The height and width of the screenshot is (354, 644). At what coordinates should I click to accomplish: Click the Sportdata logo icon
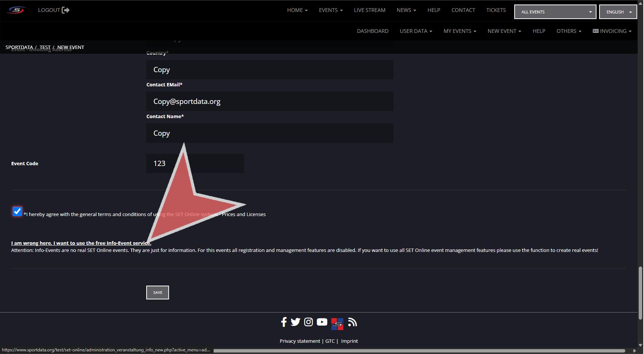click(x=16, y=10)
